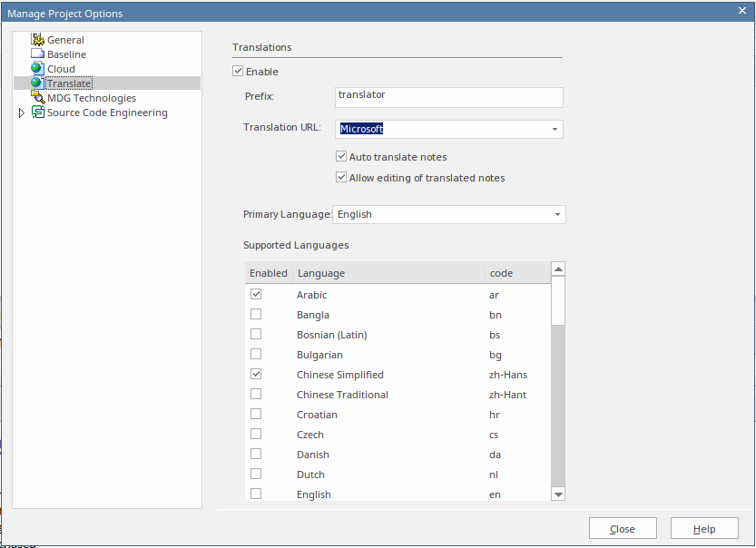Uncheck the Enable translations checkbox

tap(239, 72)
